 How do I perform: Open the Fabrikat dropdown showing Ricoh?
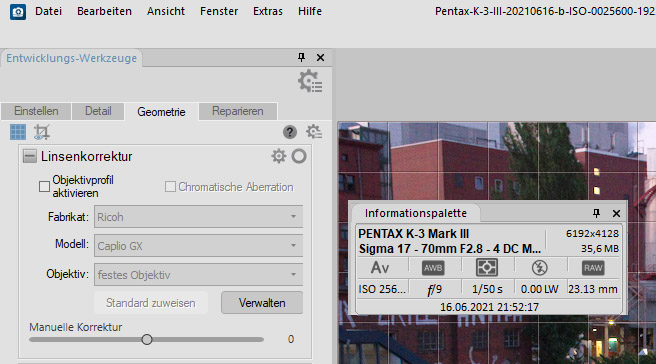click(x=198, y=217)
